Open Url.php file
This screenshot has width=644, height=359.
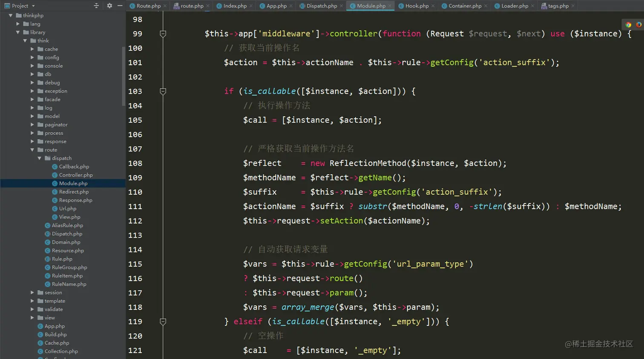67,209
